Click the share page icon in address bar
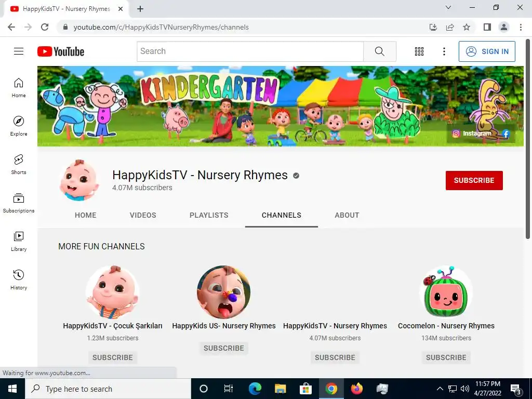This screenshot has width=532, height=399. coord(450,27)
